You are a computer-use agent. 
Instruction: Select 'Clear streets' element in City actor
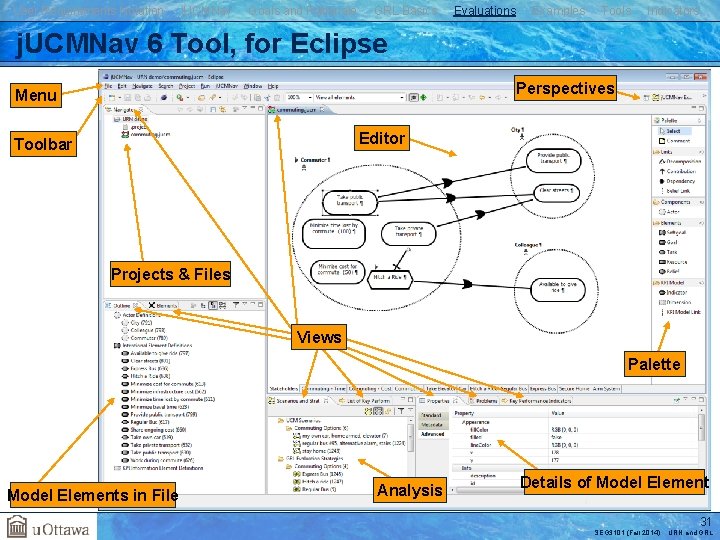click(x=557, y=193)
